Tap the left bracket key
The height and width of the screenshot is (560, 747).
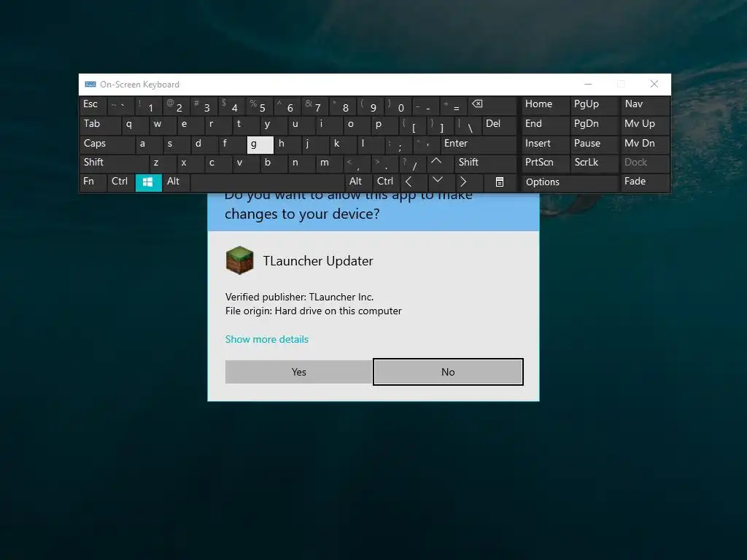tap(413, 125)
